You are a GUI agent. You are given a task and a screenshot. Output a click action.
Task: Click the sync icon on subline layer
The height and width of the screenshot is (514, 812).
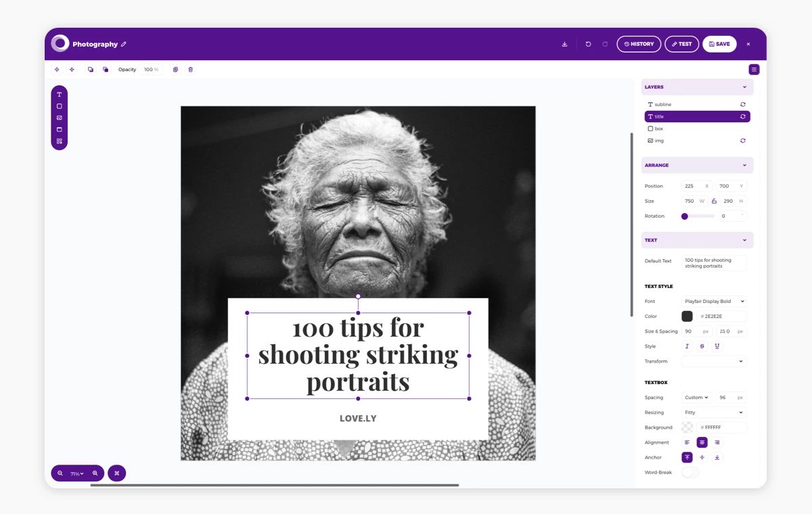[x=742, y=105]
